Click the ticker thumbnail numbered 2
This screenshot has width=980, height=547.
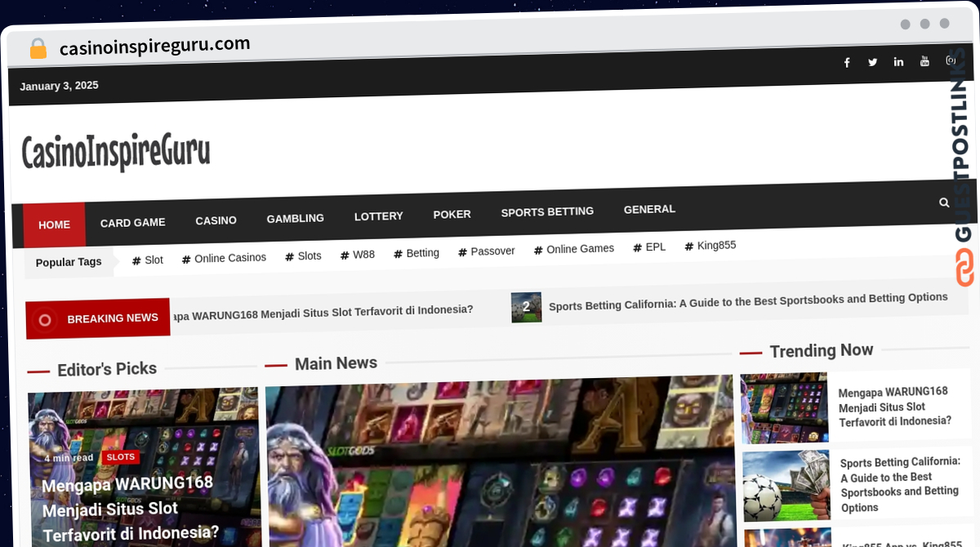(526, 307)
